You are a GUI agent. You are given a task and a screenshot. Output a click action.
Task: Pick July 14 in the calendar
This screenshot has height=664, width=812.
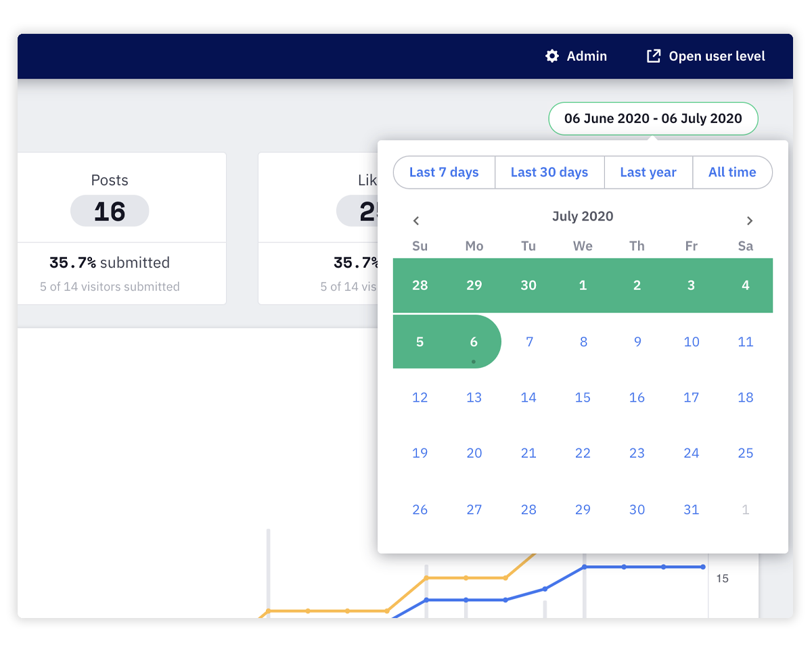(x=528, y=398)
